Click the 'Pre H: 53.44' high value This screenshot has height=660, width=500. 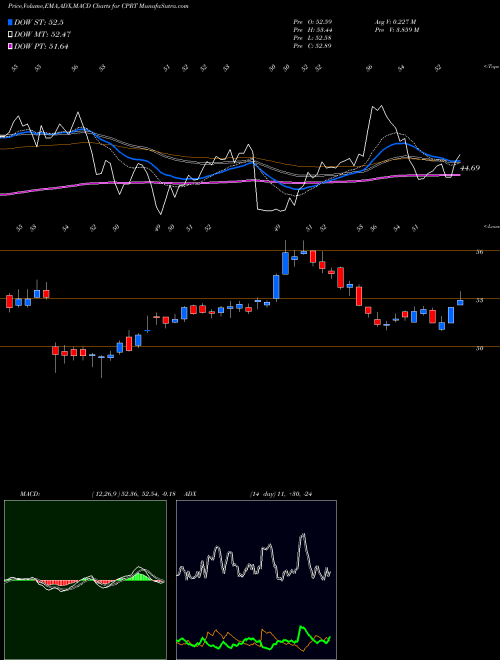[312, 29]
